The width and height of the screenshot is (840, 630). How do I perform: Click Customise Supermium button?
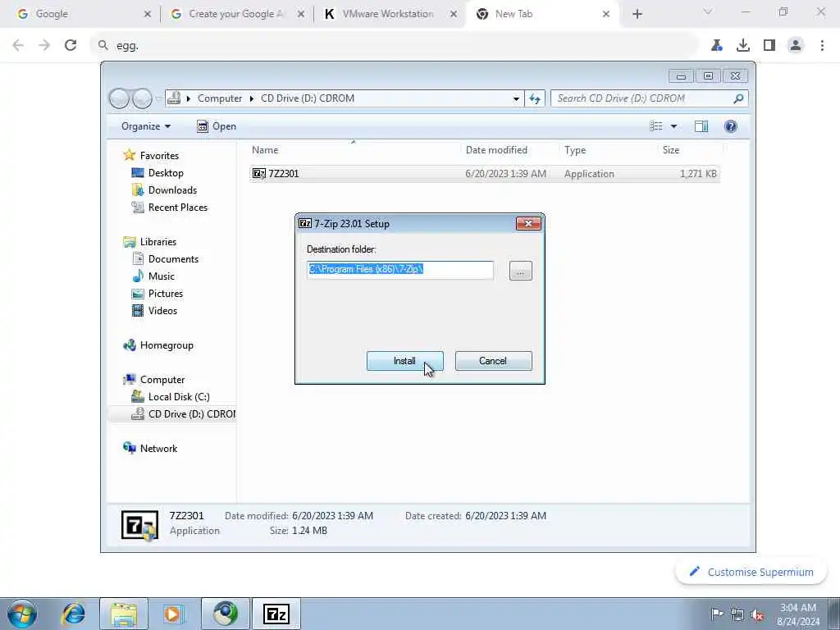(751, 572)
